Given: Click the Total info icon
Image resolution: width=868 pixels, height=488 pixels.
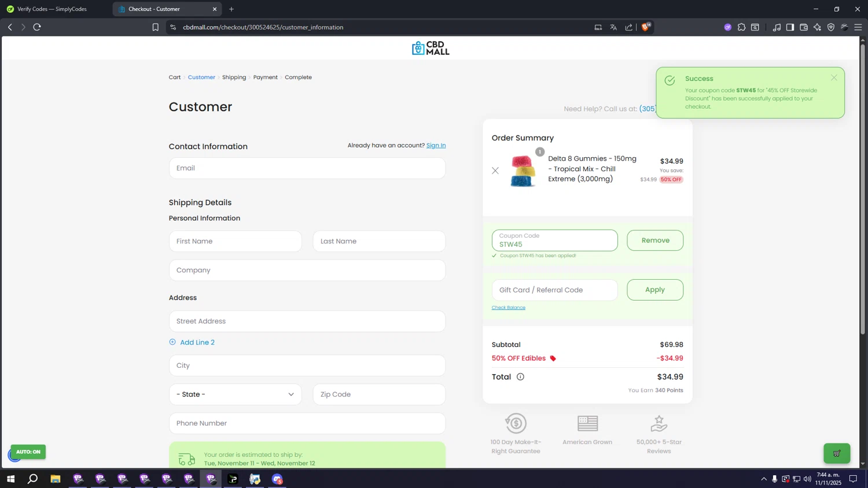Looking at the screenshot, I should click(520, 377).
